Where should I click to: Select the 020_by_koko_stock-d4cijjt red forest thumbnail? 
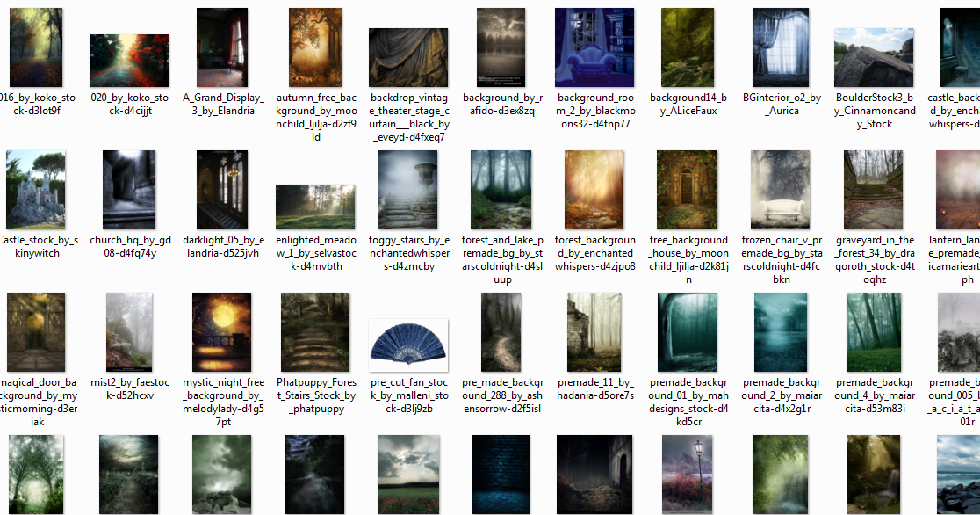point(129,61)
